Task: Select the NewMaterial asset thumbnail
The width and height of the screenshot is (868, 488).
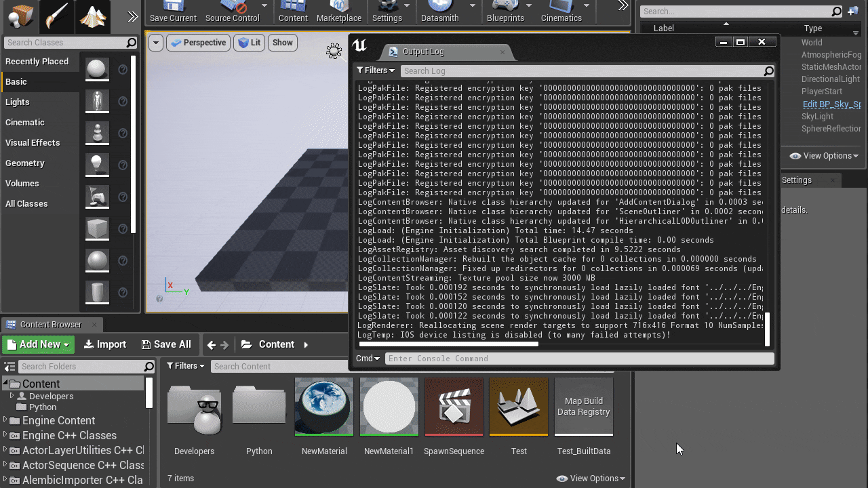Action: (324, 407)
